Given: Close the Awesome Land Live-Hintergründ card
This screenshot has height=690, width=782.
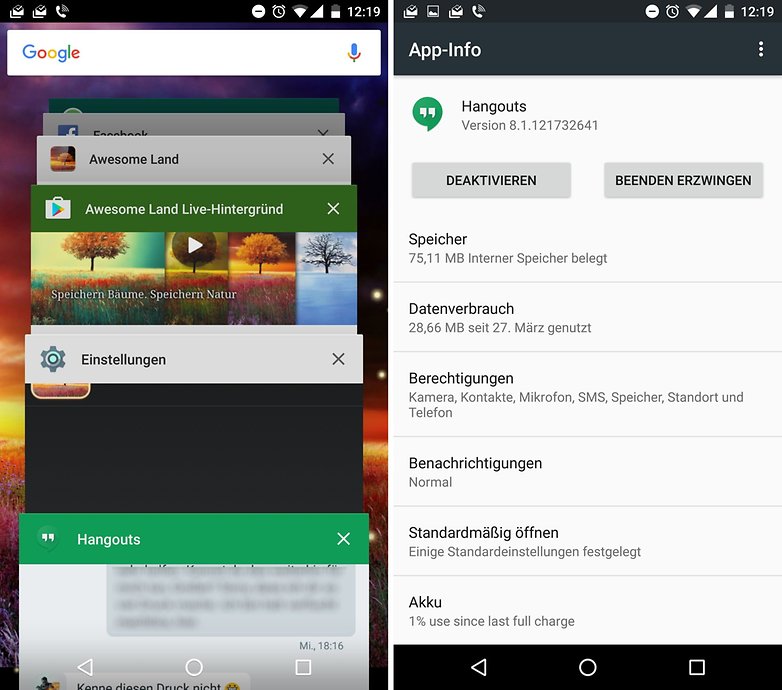Looking at the screenshot, I should 333,208.
